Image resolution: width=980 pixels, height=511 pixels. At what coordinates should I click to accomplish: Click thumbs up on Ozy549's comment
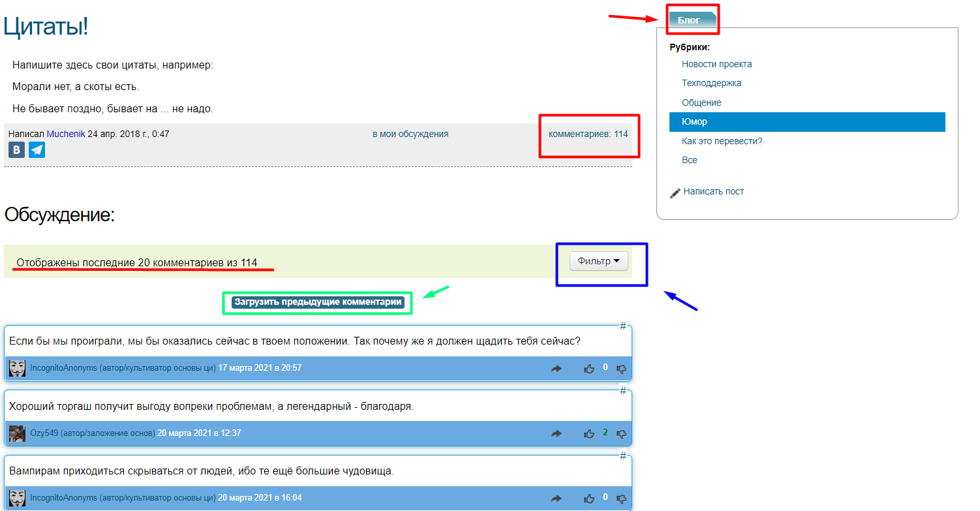pos(589,433)
